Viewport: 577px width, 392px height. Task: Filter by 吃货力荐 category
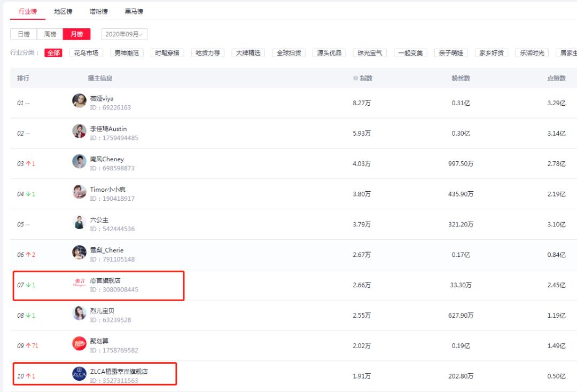(x=207, y=52)
